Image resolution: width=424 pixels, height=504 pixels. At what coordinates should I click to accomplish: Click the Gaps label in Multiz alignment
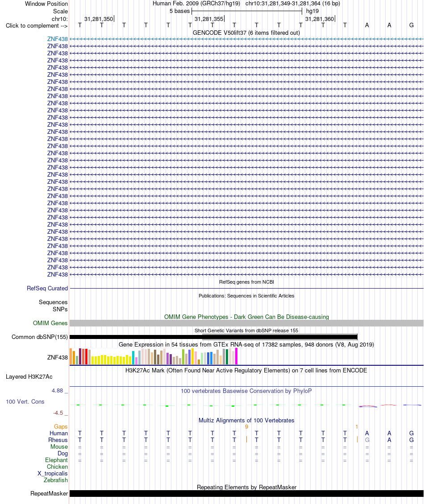61,426
